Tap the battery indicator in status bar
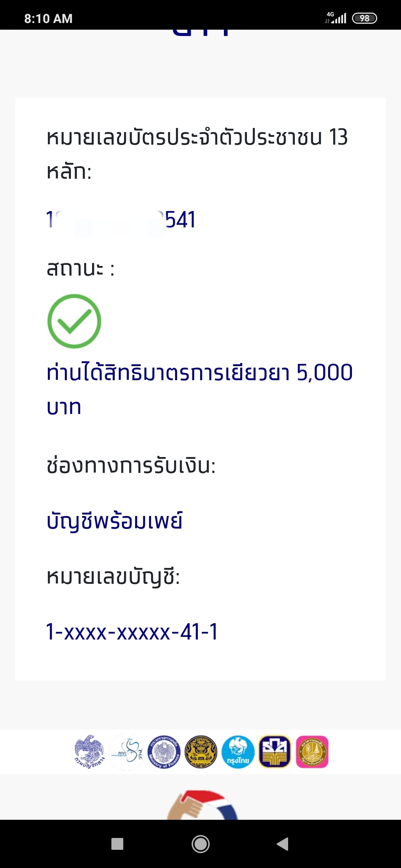The height and width of the screenshot is (868, 401). click(364, 18)
